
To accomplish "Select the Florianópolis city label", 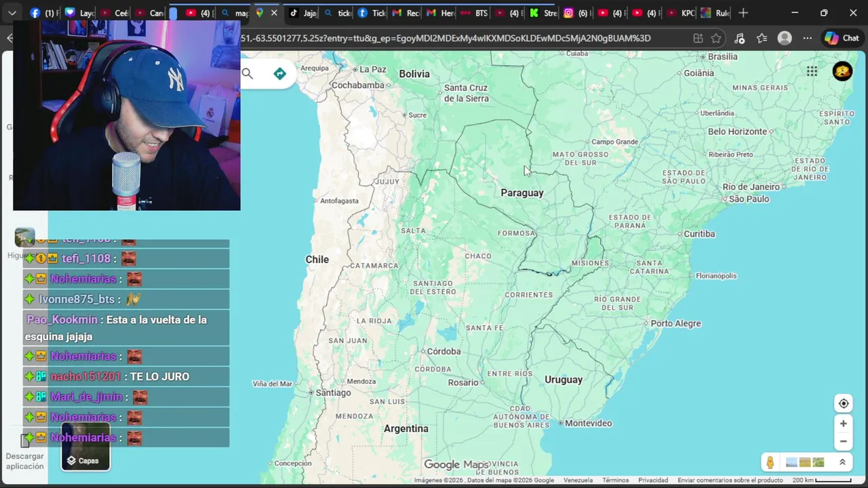I will (x=716, y=276).
